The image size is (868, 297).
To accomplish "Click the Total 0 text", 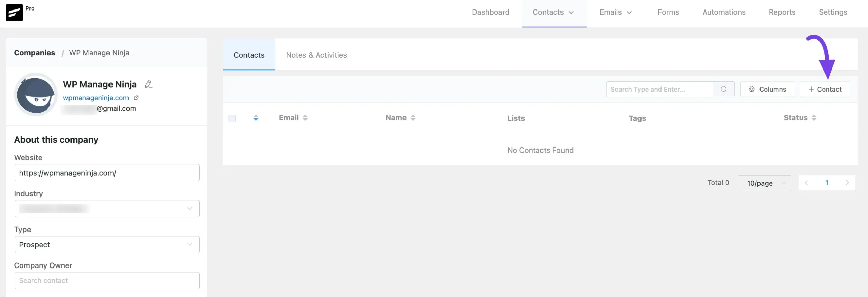I will point(718,183).
